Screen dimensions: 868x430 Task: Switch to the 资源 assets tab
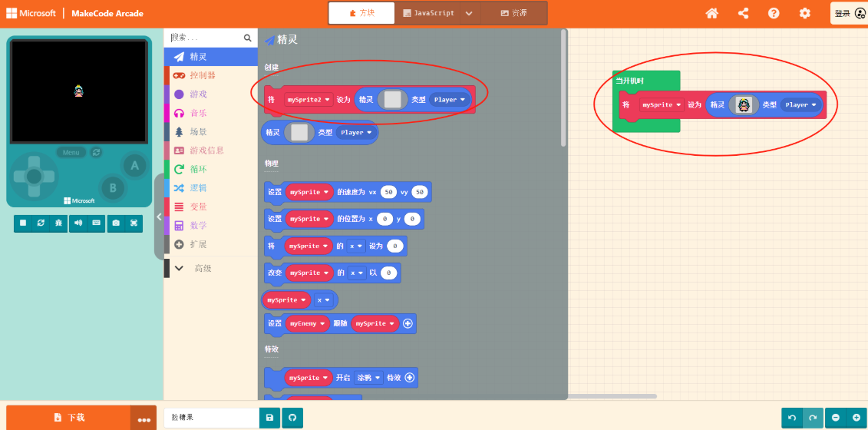pos(514,13)
